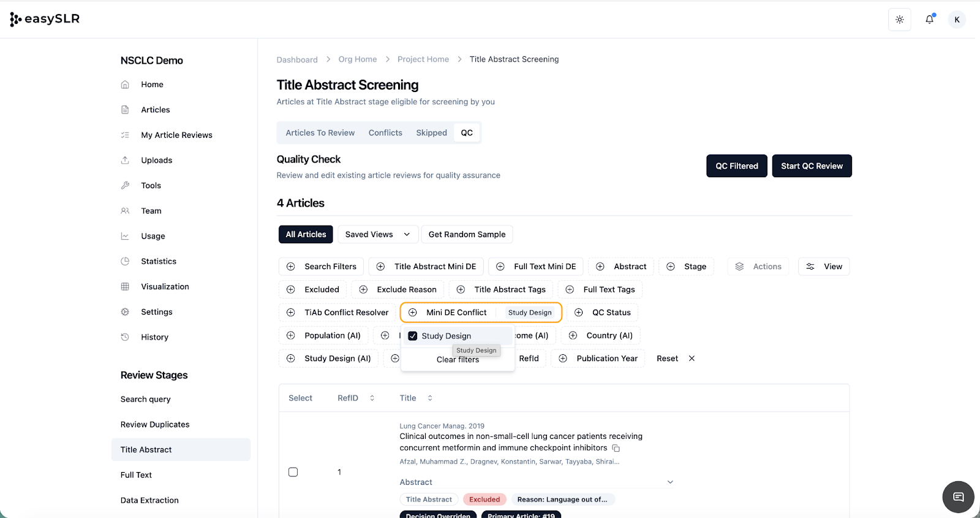Switch to the Skipped tab
This screenshot has height=518, width=980.
point(431,133)
